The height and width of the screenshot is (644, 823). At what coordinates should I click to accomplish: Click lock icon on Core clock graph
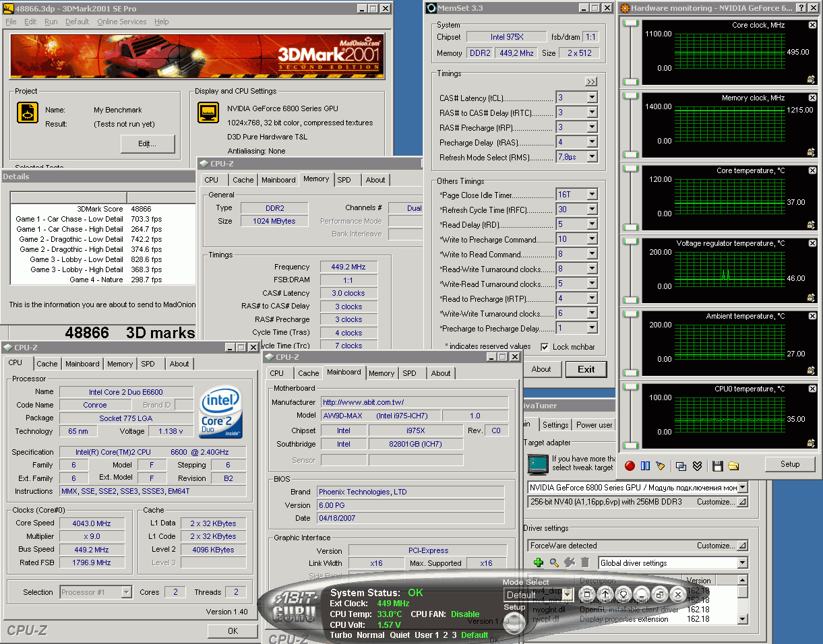pos(811,79)
